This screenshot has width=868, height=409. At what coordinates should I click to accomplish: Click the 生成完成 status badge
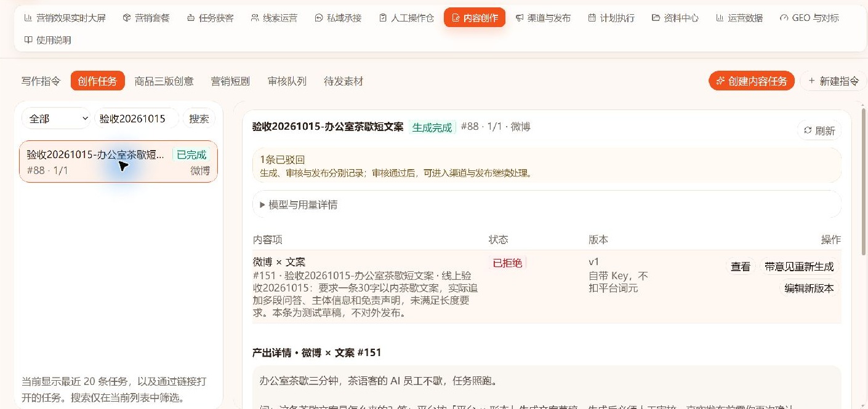[x=432, y=127]
